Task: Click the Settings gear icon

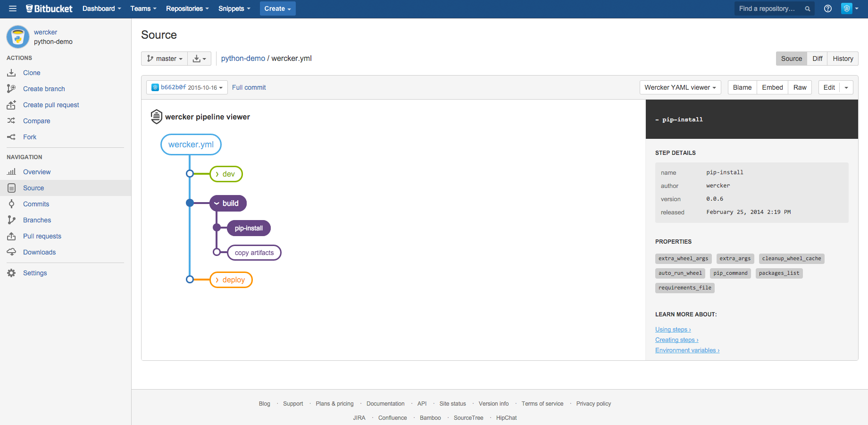Action: [11, 273]
